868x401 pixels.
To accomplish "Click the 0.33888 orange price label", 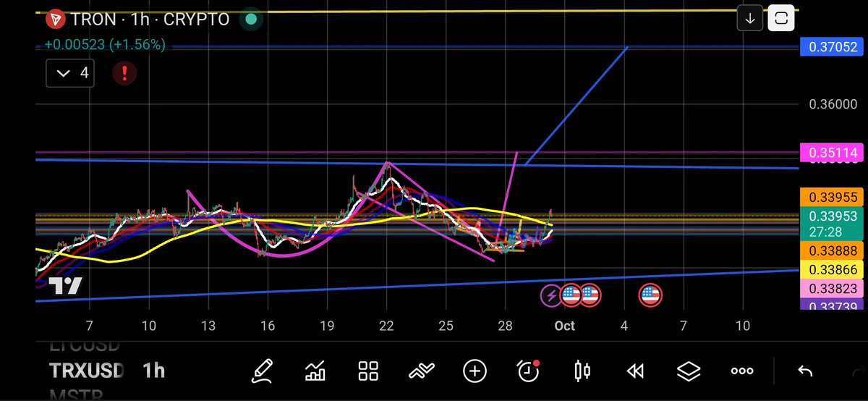I will (833, 250).
